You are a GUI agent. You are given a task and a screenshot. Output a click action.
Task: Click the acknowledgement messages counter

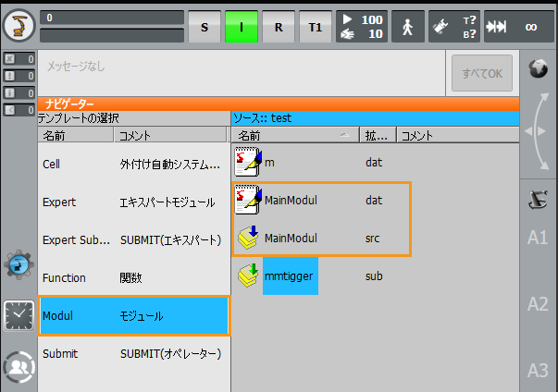(x=19, y=58)
